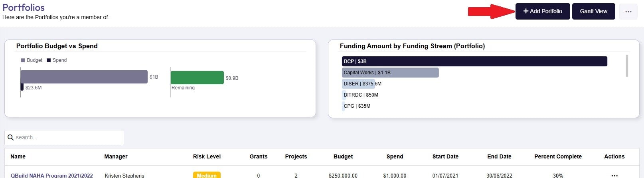The width and height of the screenshot is (644, 178).
Task: Click the grey Budget $1B bar
Action: coord(84,77)
